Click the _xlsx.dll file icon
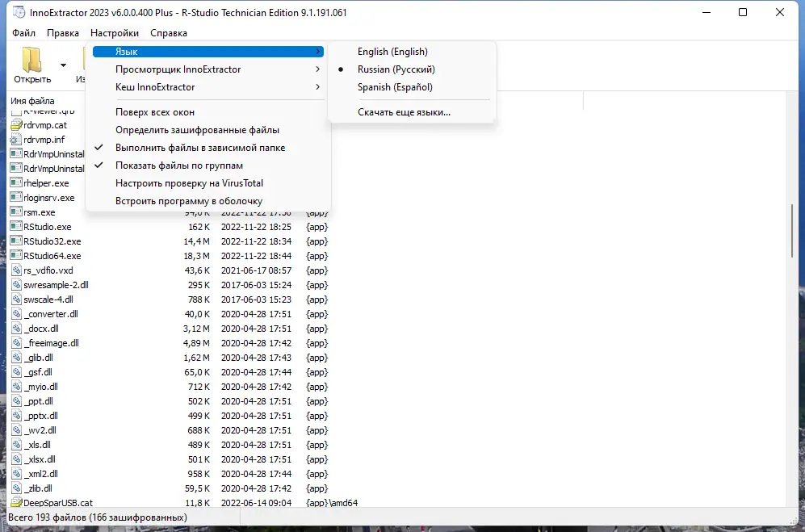805x532 pixels. [16, 459]
